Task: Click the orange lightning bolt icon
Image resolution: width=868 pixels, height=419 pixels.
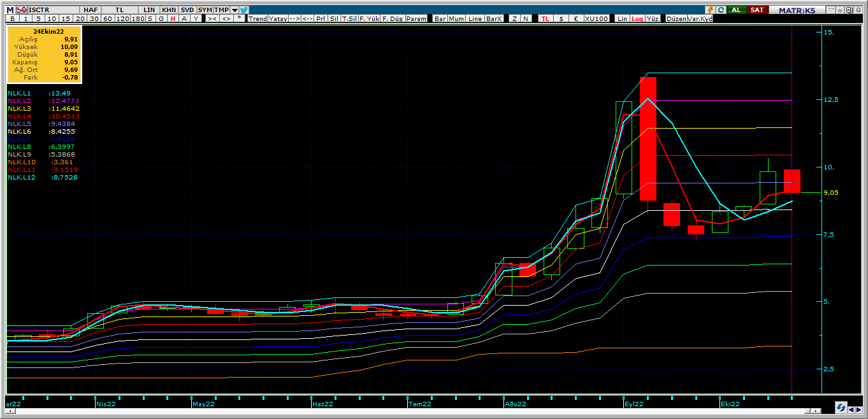Action: [711, 10]
